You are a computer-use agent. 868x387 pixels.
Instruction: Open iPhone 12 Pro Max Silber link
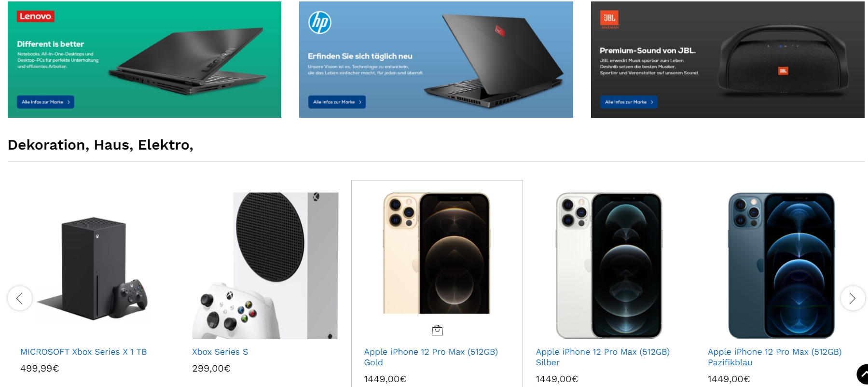pos(603,357)
